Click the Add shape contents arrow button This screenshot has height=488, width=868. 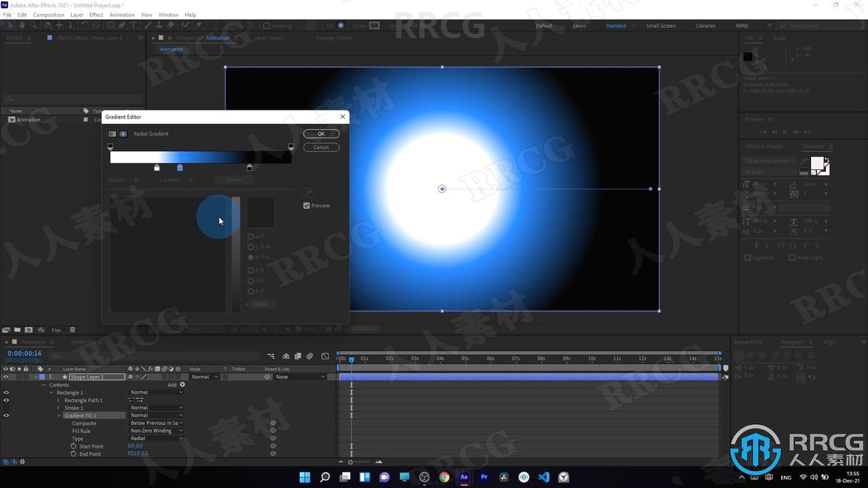pos(182,384)
